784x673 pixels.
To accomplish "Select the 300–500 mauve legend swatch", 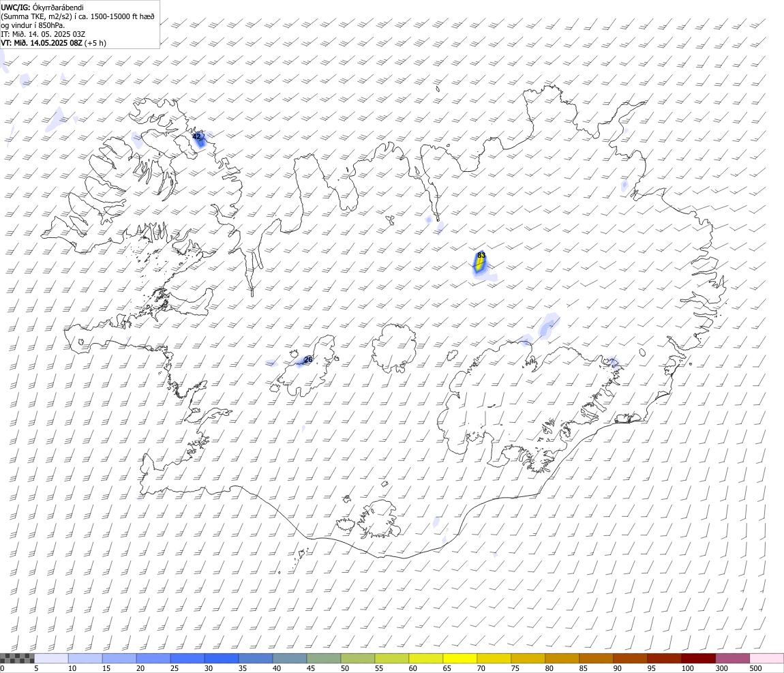I will [x=732, y=658].
